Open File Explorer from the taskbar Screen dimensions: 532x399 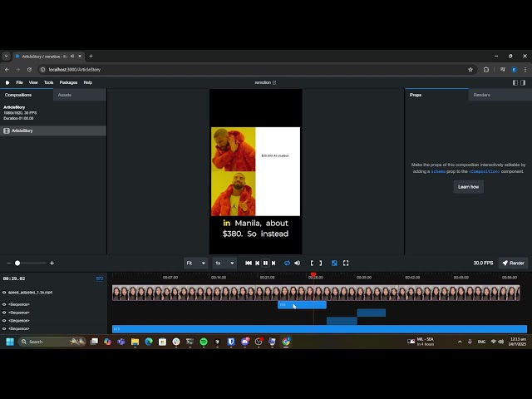[x=135, y=342]
